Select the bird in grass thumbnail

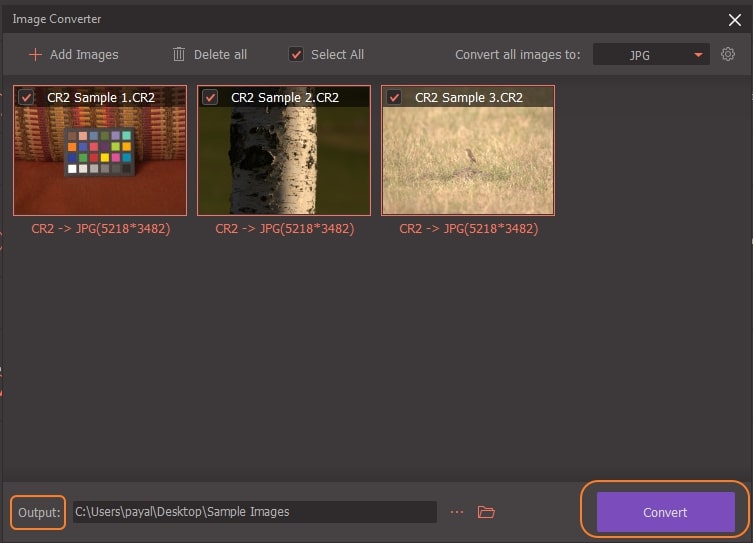(x=468, y=160)
